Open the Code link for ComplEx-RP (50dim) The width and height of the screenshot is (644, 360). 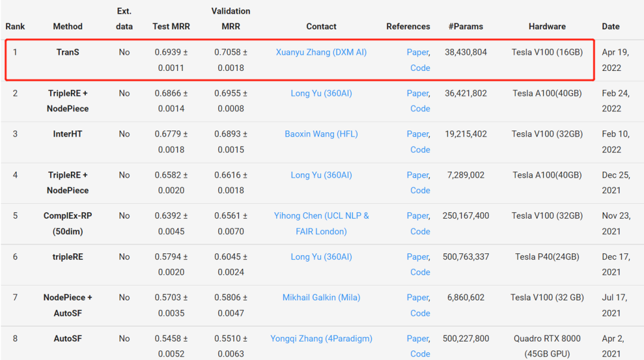pos(420,231)
